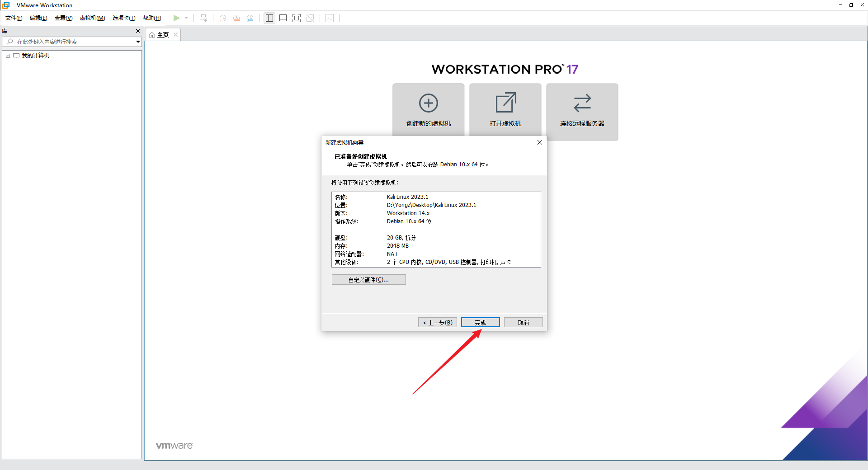This screenshot has height=470, width=868.
Task: Open the 文件(F) menu
Action: [14, 18]
